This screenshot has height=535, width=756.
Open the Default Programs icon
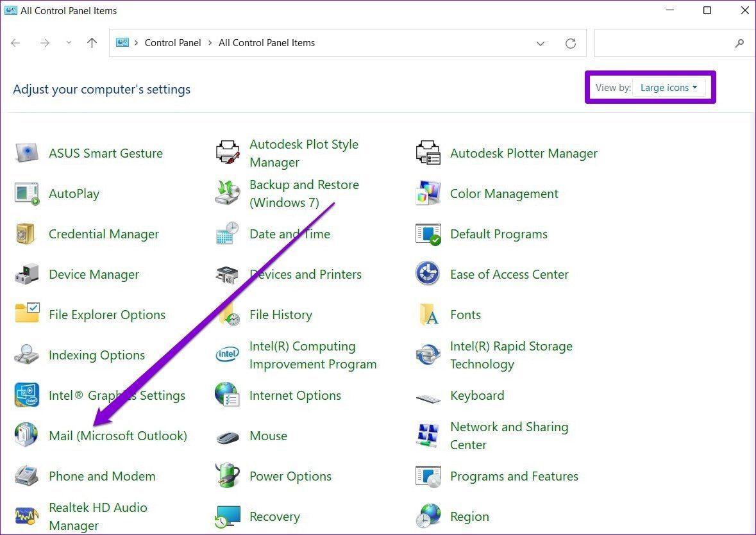pos(428,234)
